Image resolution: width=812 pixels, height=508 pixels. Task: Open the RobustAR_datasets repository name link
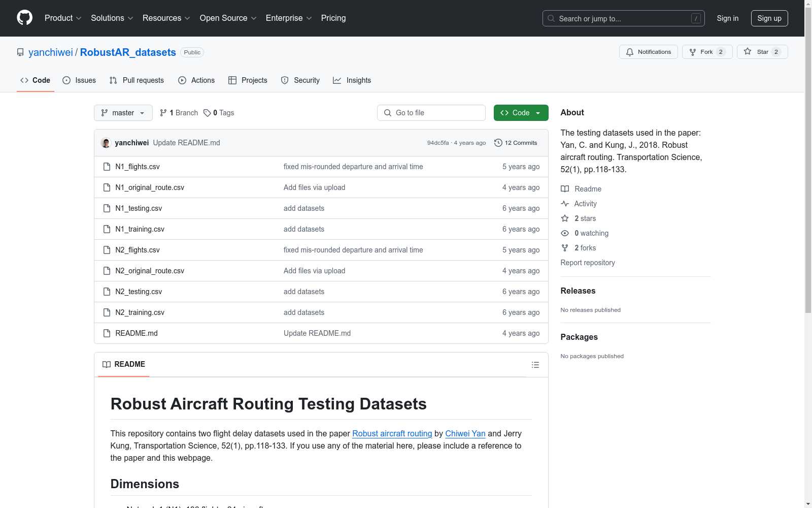pos(128,52)
